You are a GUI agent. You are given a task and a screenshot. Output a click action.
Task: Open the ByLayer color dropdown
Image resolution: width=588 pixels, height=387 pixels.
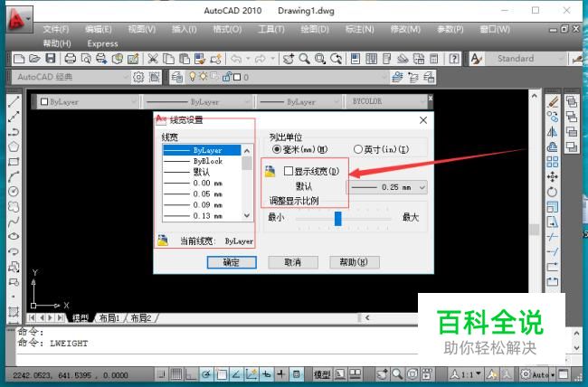point(88,101)
